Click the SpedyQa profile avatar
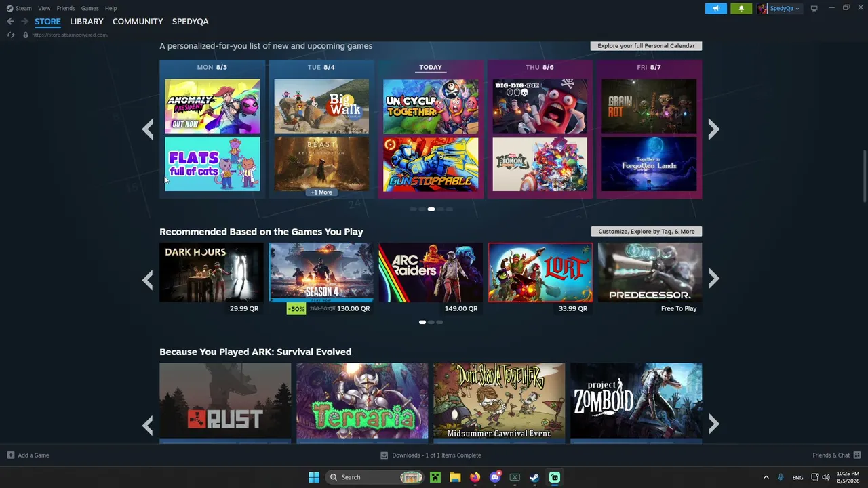Screen dimensions: 868x488 pyautogui.click(x=763, y=8)
